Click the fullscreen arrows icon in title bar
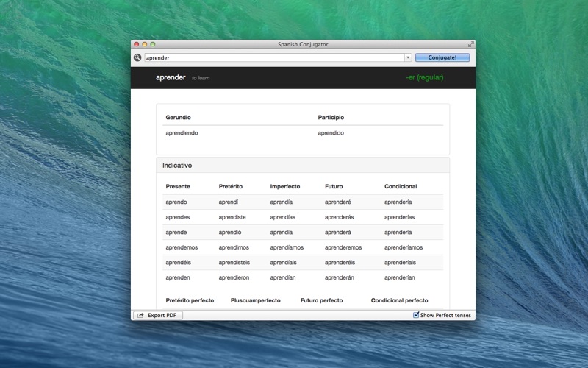The height and width of the screenshot is (368, 588). point(470,44)
